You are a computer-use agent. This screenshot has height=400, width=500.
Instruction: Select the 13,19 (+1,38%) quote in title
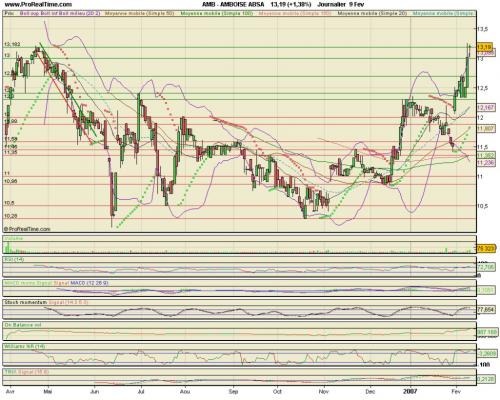pyautogui.click(x=291, y=4)
